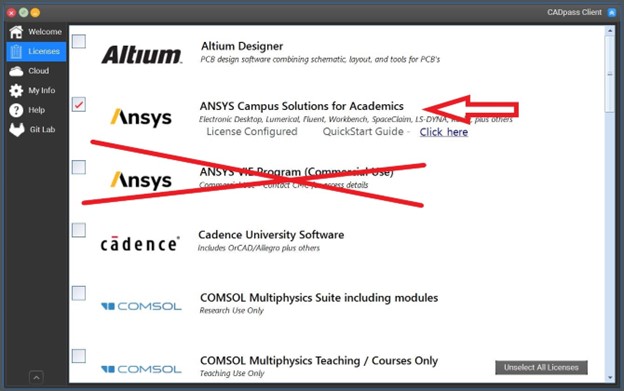Click the Help question mark icon
Image resolution: width=624 pixels, height=391 pixels.
point(16,110)
